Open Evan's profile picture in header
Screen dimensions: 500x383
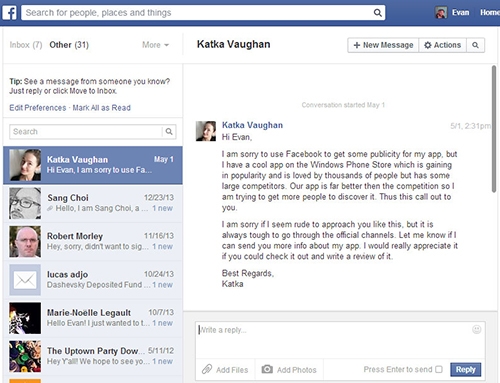click(x=441, y=13)
